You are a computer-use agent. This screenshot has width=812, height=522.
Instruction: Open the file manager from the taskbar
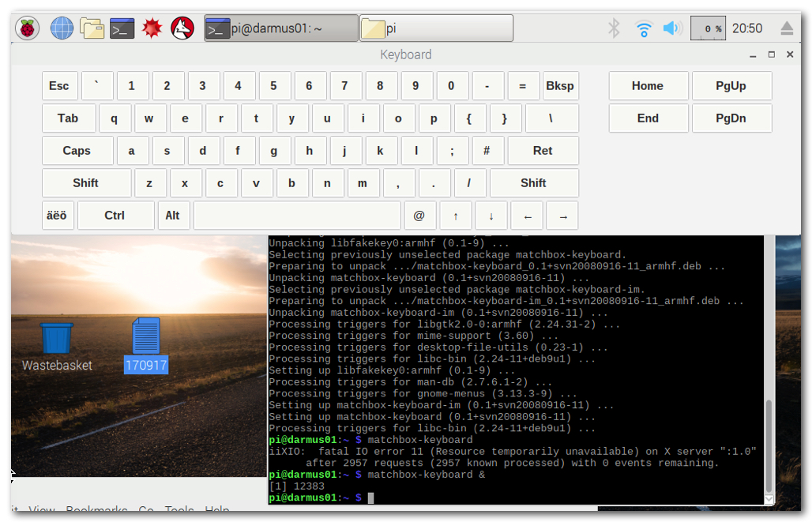click(92, 26)
